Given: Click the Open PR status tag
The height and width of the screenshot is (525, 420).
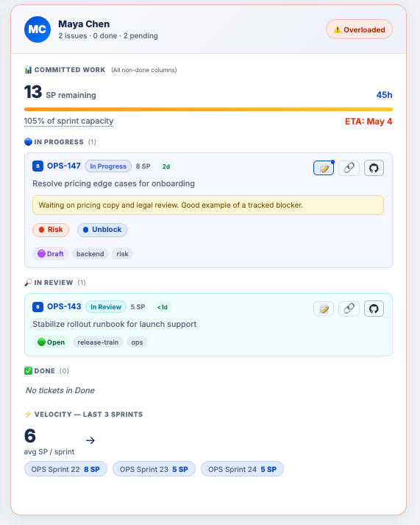Looking at the screenshot, I should tap(51, 342).
